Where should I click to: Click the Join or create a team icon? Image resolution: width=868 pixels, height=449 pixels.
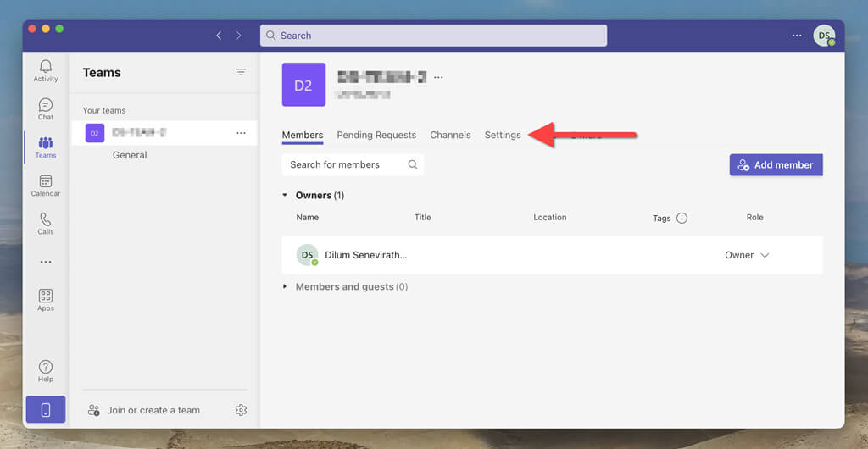coord(93,410)
